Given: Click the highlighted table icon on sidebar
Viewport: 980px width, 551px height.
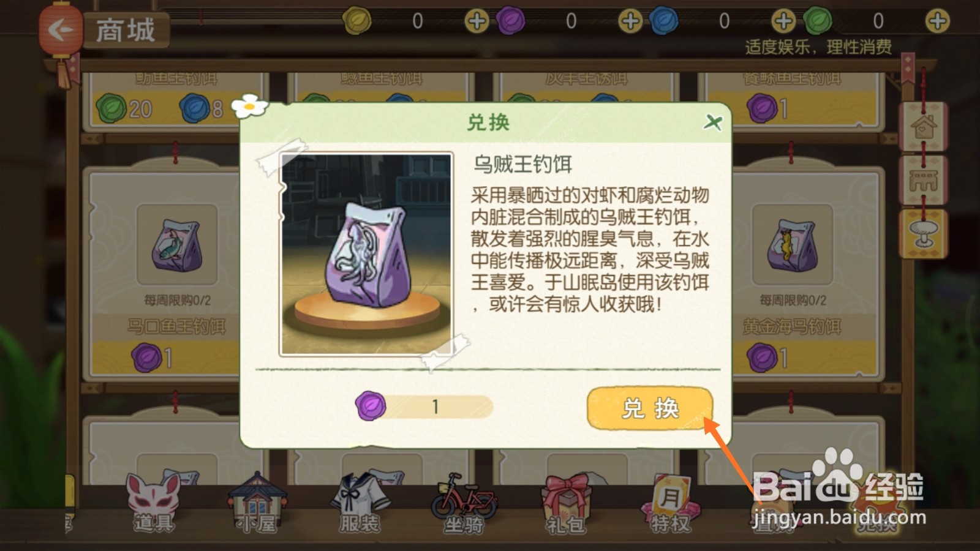Looking at the screenshot, I should [924, 233].
